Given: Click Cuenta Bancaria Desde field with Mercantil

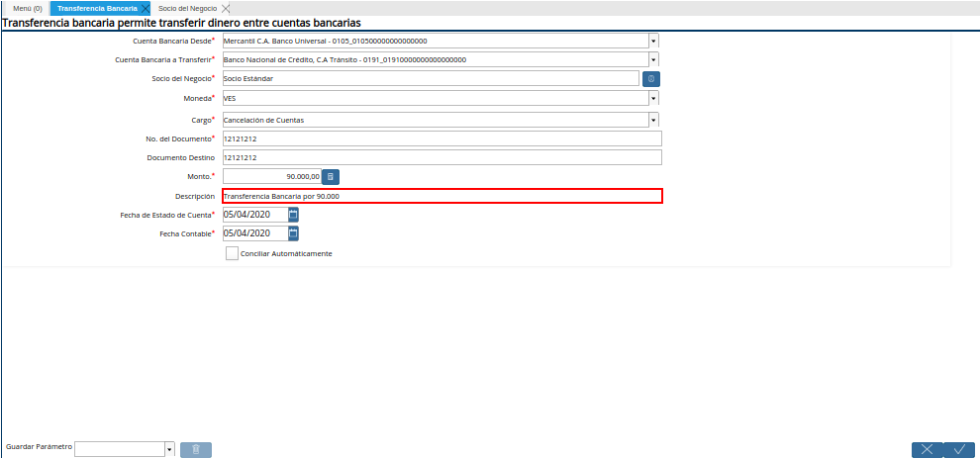Looking at the screenshot, I should [x=436, y=42].
